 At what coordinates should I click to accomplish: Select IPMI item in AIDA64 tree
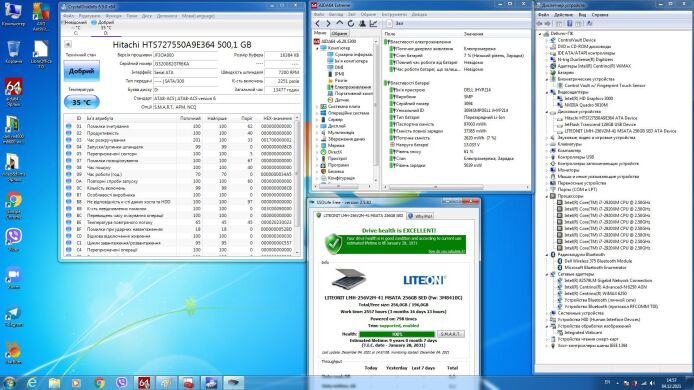coord(339,74)
